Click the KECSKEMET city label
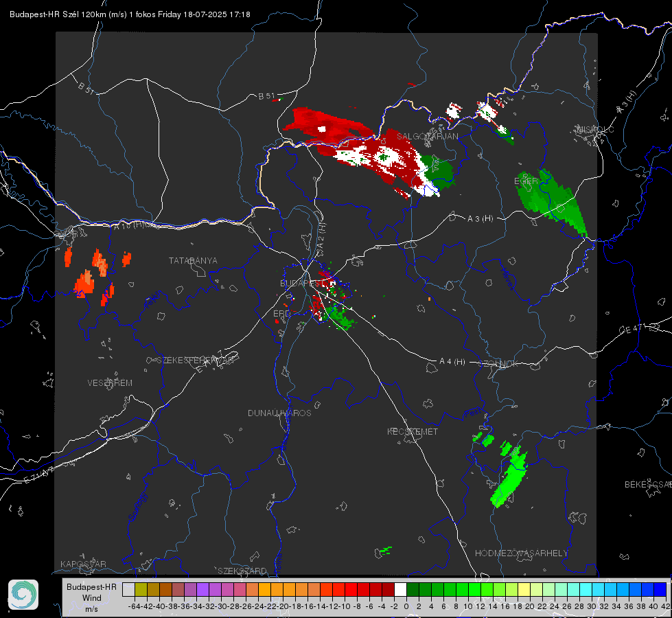The width and height of the screenshot is (672, 618). pyautogui.click(x=413, y=431)
